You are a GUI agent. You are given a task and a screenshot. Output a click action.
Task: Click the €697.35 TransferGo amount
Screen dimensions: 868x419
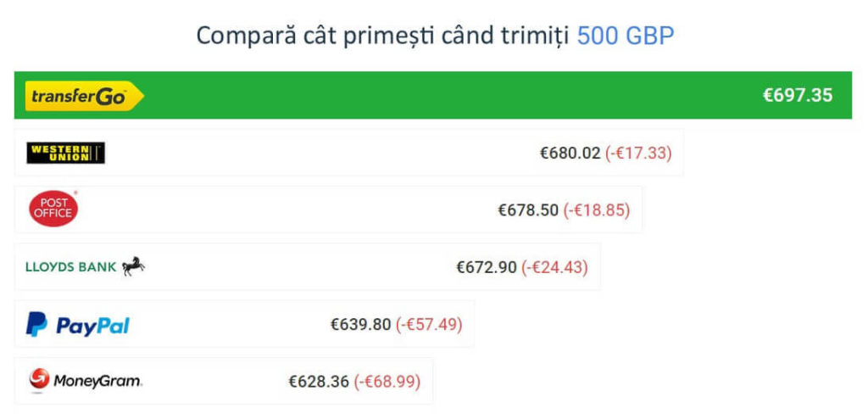pos(798,95)
